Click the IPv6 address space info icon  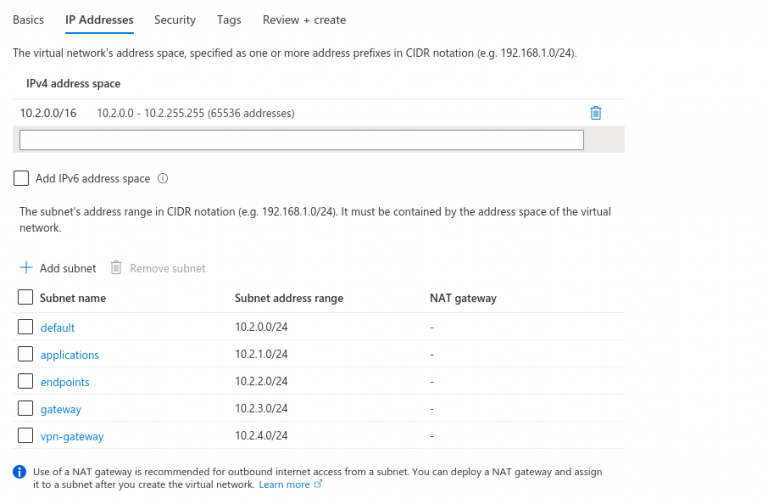pos(162,179)
